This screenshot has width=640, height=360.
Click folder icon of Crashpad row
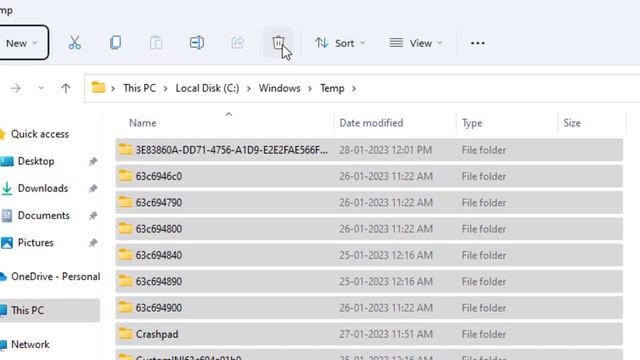(x=125, y=333)
